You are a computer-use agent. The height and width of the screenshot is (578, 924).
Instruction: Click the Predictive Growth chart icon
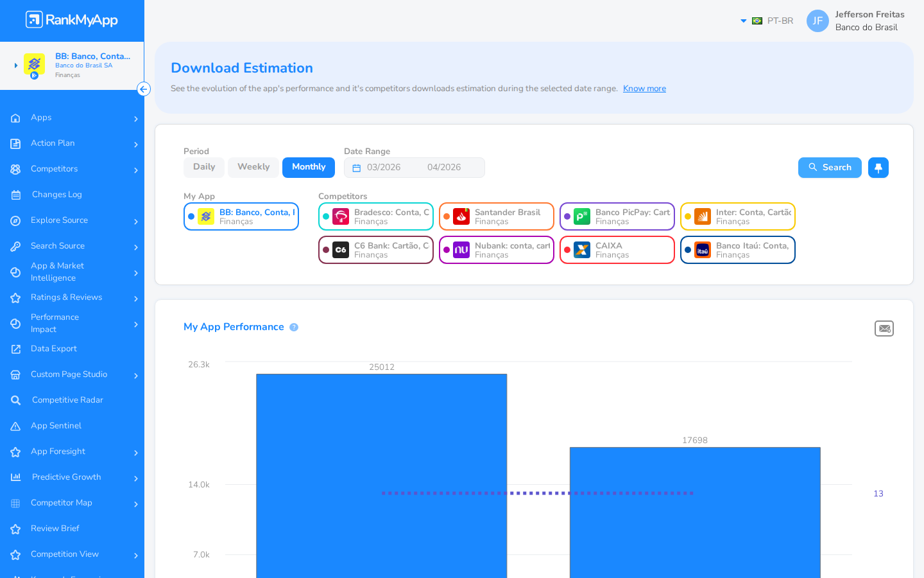point(15,477)
